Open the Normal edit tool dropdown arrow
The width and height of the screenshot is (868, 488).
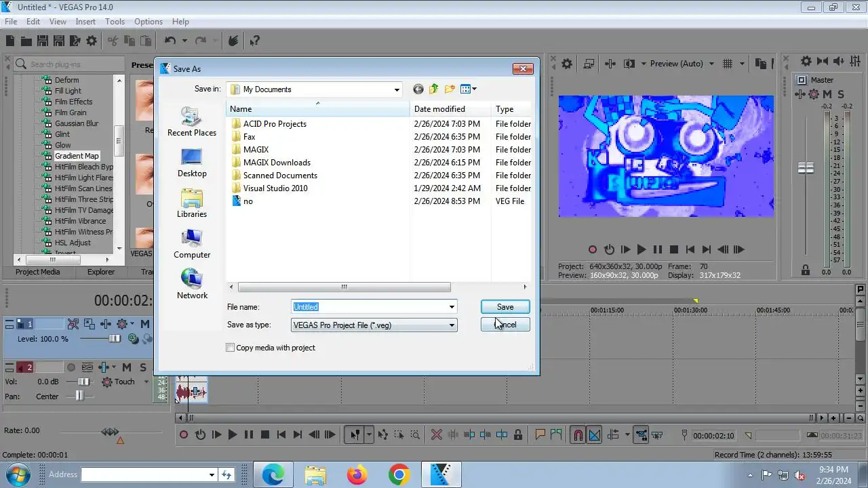point(369,435)
